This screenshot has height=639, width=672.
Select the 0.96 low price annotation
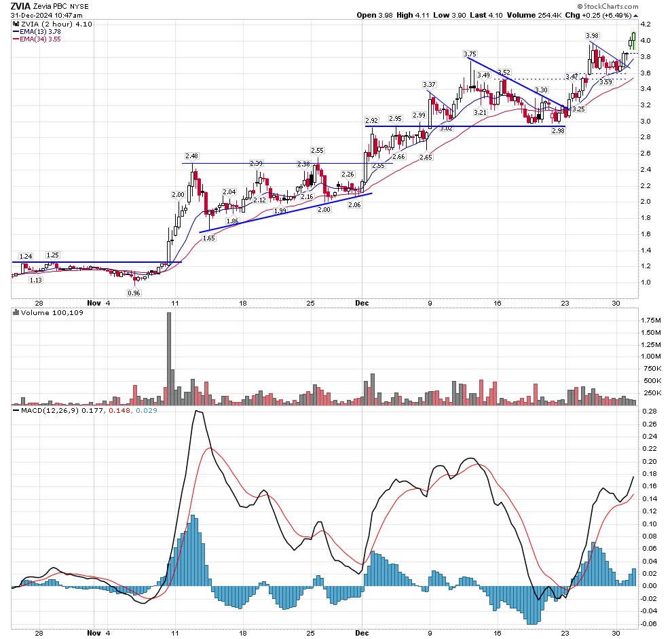coord(134,293)
